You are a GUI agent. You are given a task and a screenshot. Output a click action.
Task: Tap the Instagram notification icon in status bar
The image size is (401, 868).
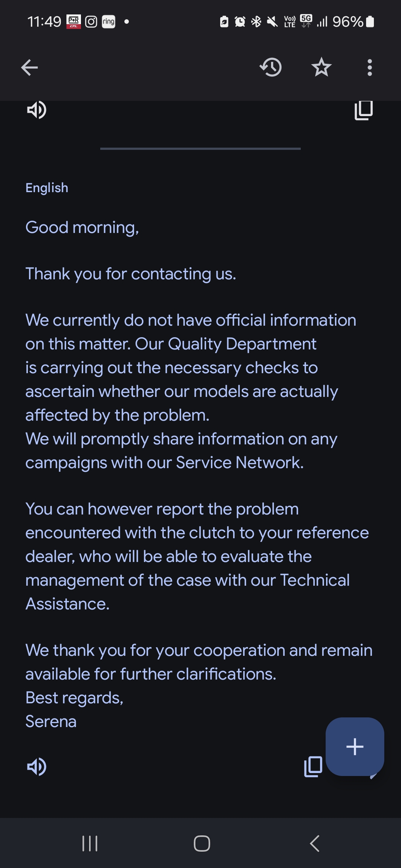point(91,22)
